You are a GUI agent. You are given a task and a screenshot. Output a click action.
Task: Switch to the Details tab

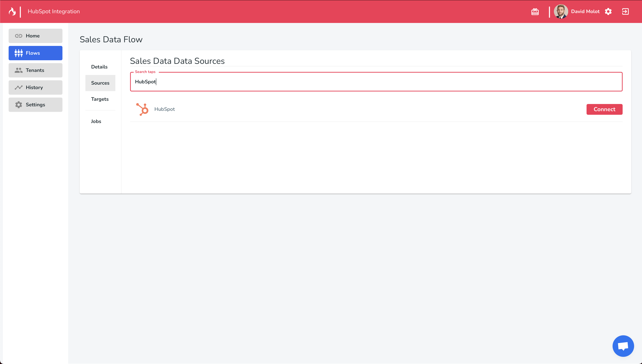99,67
